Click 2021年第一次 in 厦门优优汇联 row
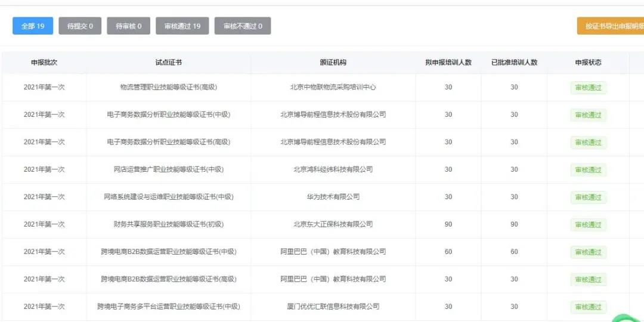Viewport: 644px width, 322px height. point(44,306)
